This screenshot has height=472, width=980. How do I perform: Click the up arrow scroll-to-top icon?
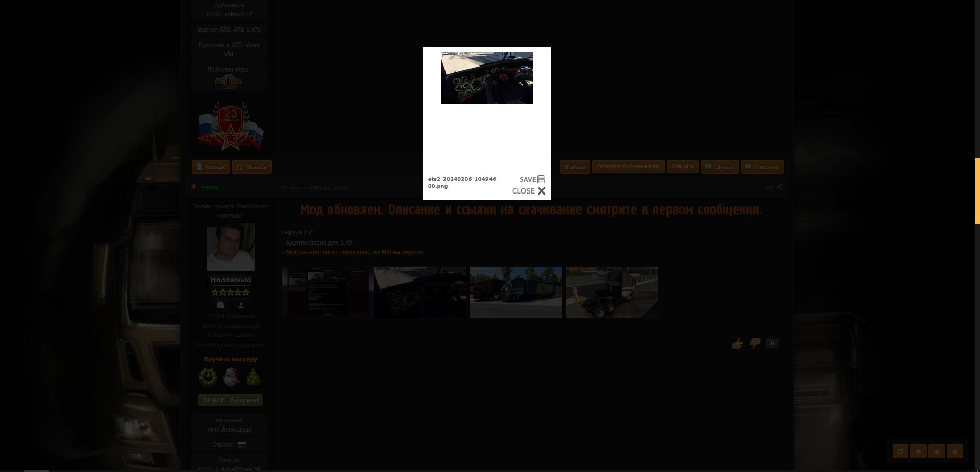tap(918, 452)
